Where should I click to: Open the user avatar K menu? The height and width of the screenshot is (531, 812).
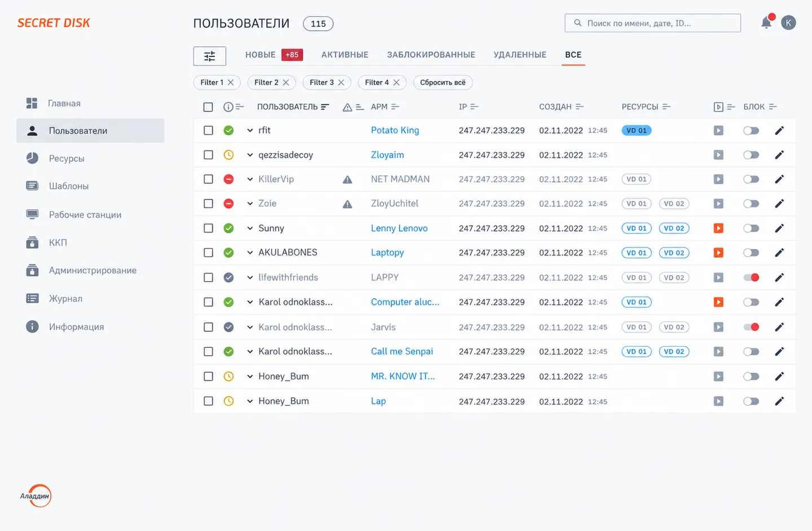coord(788,23)
